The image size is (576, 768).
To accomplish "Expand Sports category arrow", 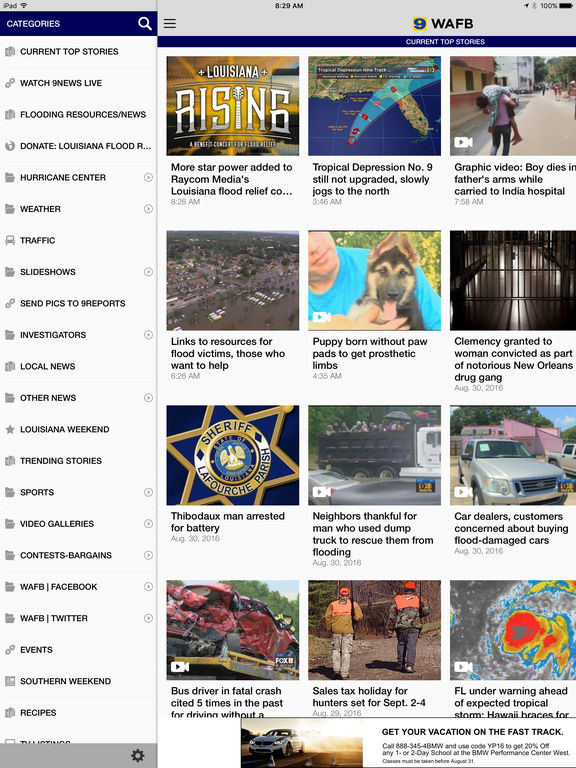I will (148, 492).
